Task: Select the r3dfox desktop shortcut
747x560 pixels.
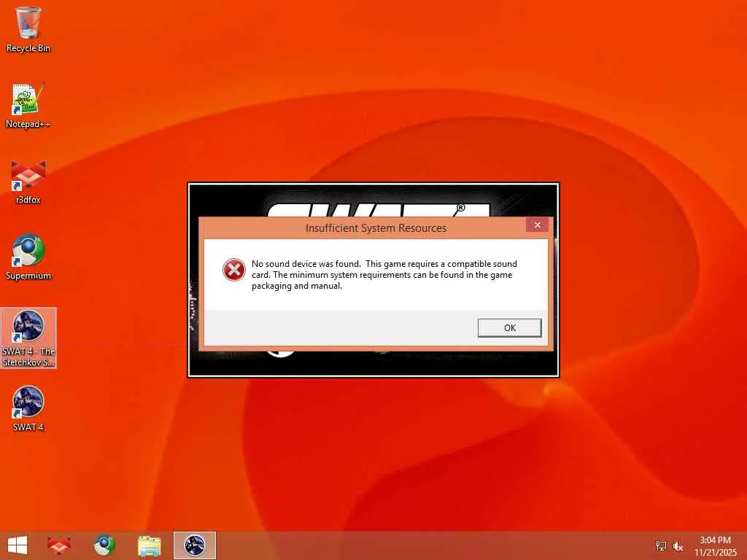Action: (x=28, y=182)
